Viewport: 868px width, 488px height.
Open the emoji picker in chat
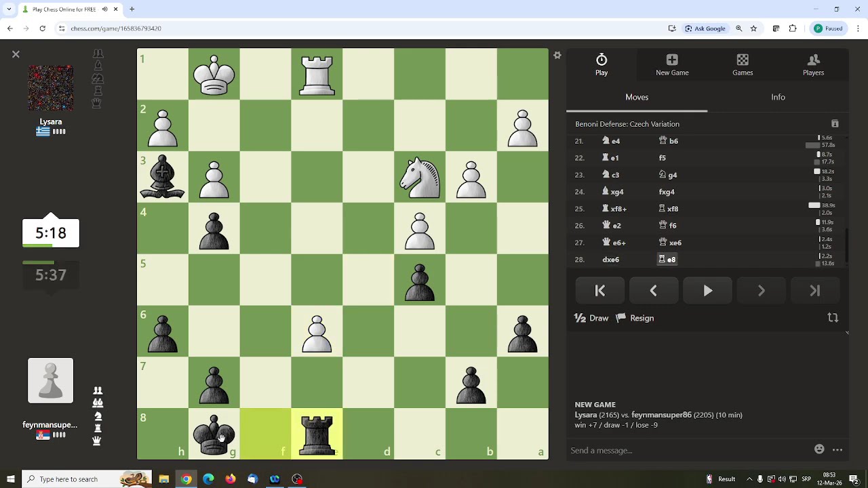pos(819,449)
